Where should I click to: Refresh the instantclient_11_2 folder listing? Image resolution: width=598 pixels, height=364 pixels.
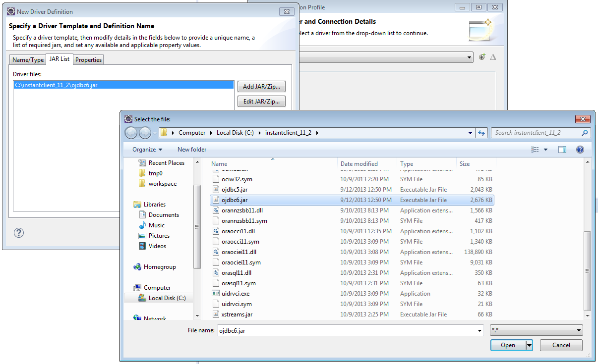[x=481, y=133]
